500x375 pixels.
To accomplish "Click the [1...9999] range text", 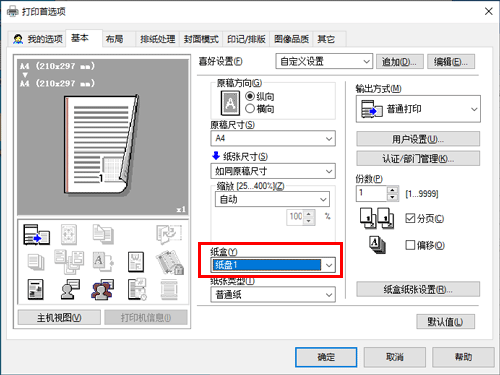I will (x=422, y=194).
